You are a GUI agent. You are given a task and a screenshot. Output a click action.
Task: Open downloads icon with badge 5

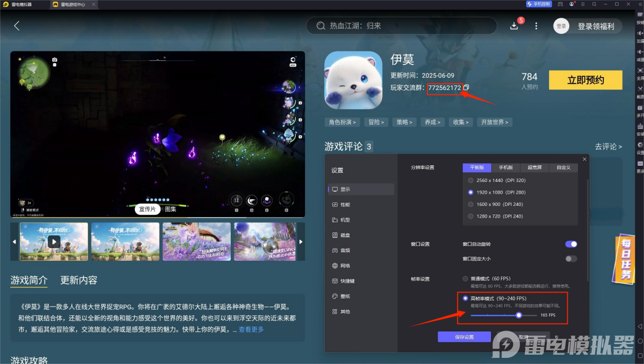(x=514, y=26)
